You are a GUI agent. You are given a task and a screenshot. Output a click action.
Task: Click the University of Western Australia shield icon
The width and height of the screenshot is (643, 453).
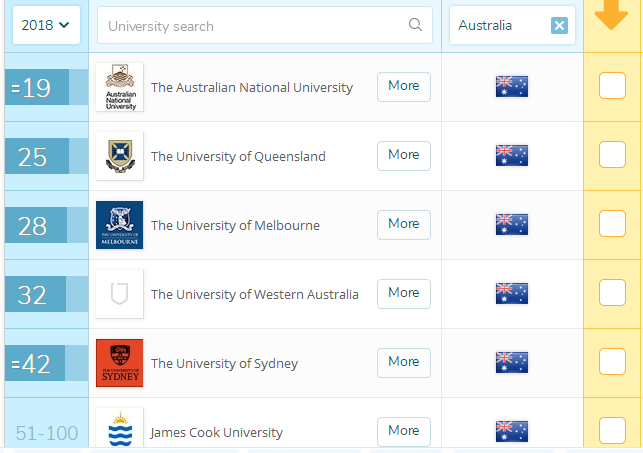tap(119, 294)
